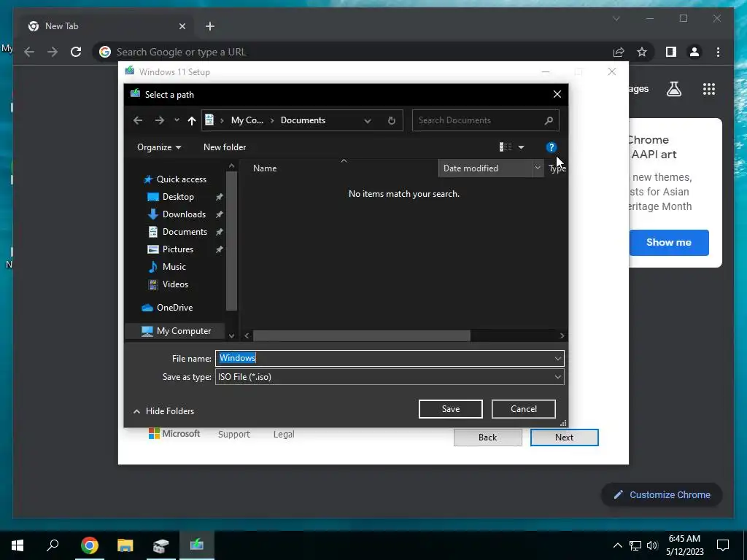This screenshot has height=560, width=747.
Task: Open Chrome Labs flask icon
Action: pos(673,89)
